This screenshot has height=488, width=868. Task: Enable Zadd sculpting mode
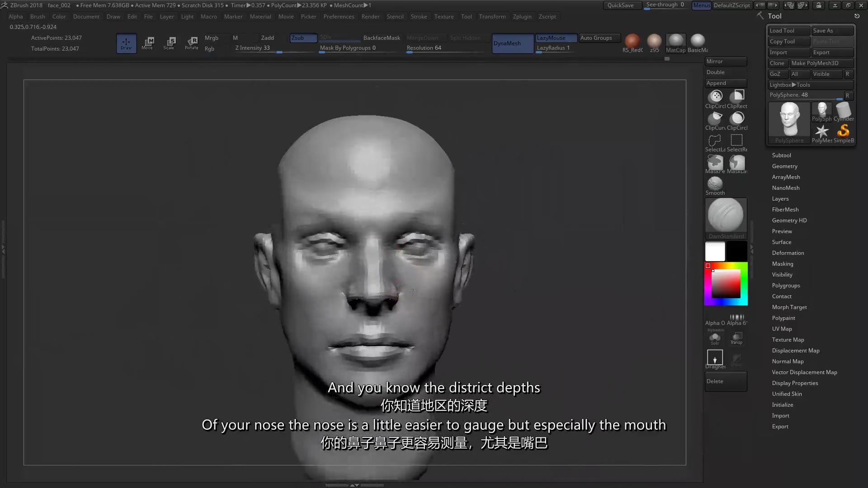click(x=267, y=38)
